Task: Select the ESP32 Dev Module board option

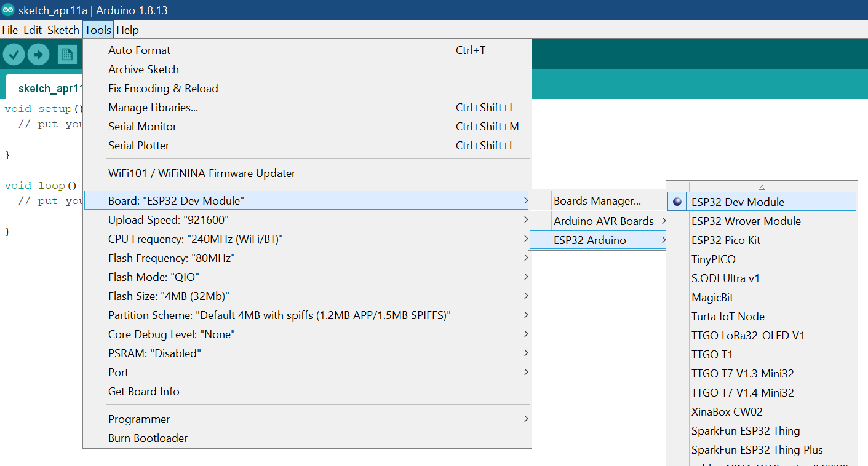Action: (x=762, y=202)
